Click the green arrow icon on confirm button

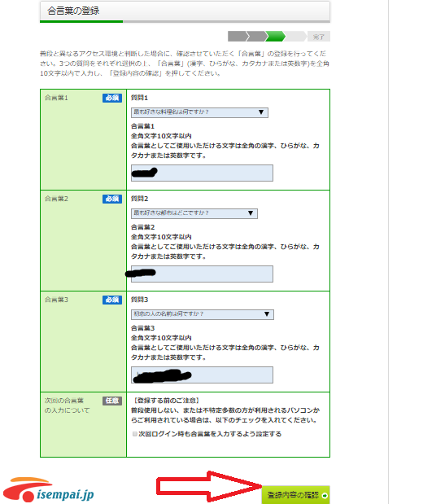(325, 495)
